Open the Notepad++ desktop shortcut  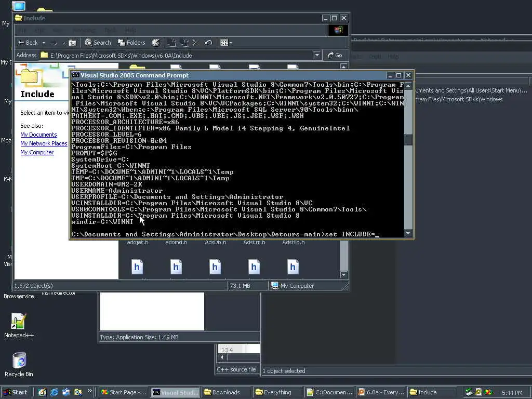(x=19, y=325)
